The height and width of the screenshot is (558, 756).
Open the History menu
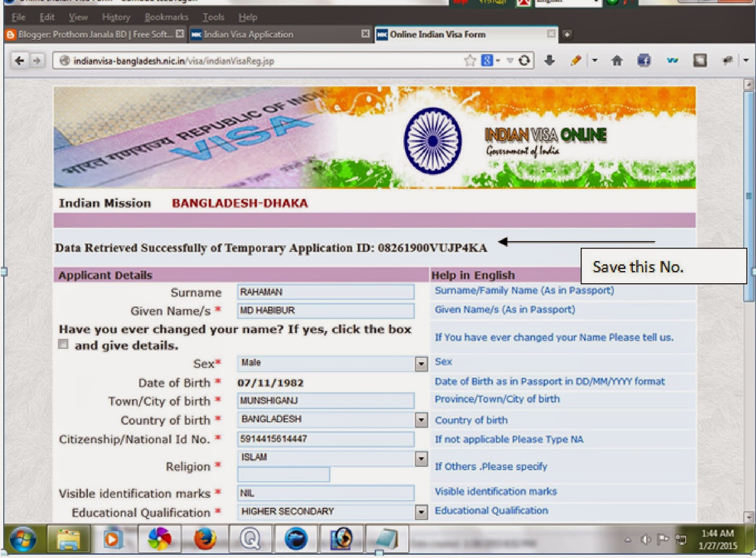click(116, 17)
